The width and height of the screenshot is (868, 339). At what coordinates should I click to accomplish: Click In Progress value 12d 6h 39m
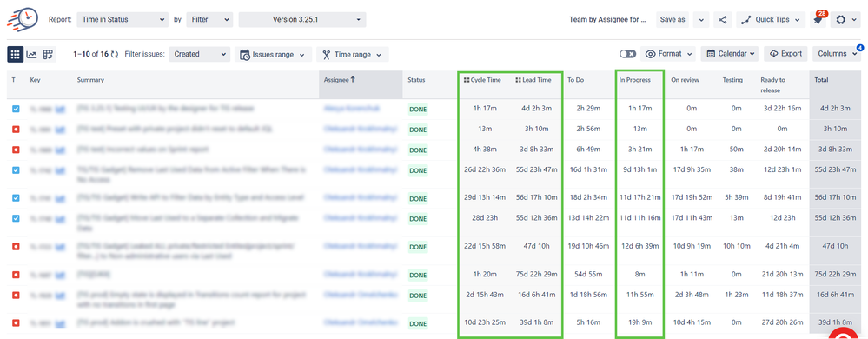tap(640, 246)
